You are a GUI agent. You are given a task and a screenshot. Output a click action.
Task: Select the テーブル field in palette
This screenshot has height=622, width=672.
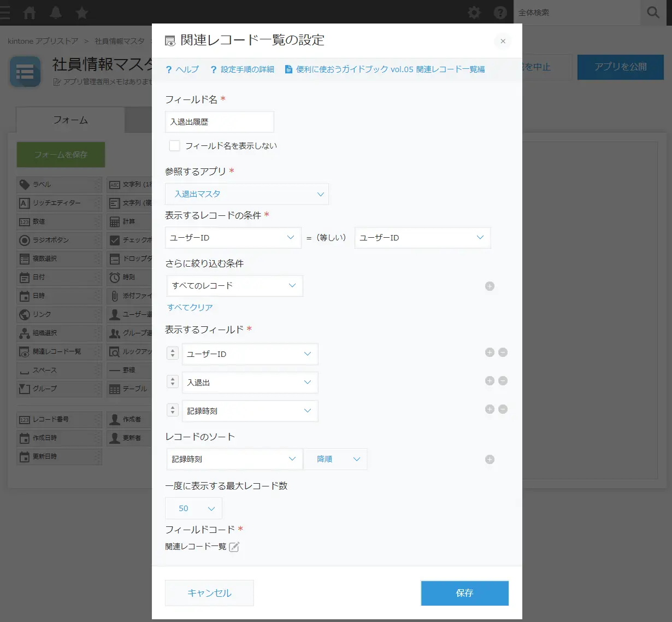coord(129,389)
